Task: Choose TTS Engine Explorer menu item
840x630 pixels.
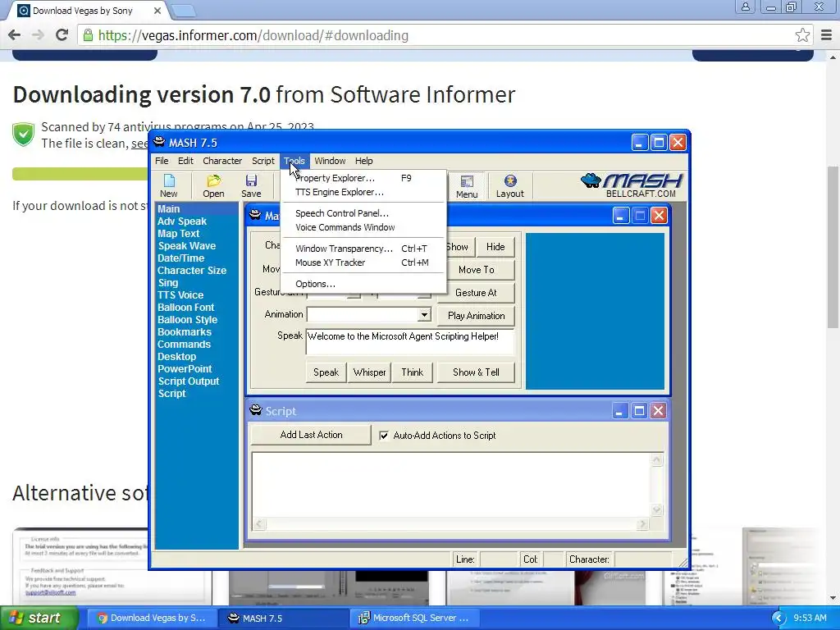Action: coord(363,192)
